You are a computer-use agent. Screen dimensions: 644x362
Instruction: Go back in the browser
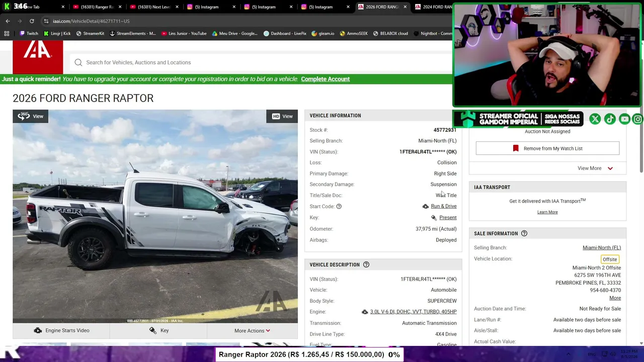click(8, 21)
